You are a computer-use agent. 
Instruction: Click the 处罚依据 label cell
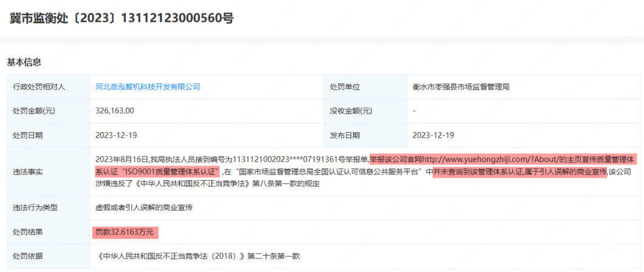pyautogui.click(x=49, y=256)
